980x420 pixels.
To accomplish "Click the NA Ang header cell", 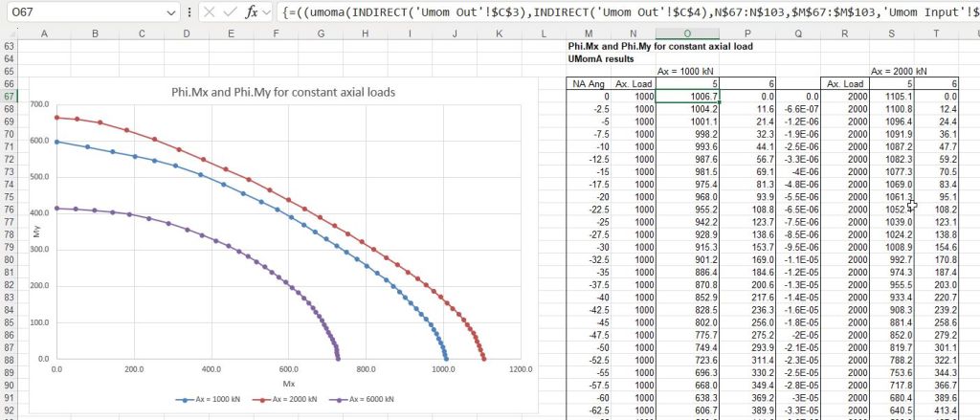I will pos(589,84).
